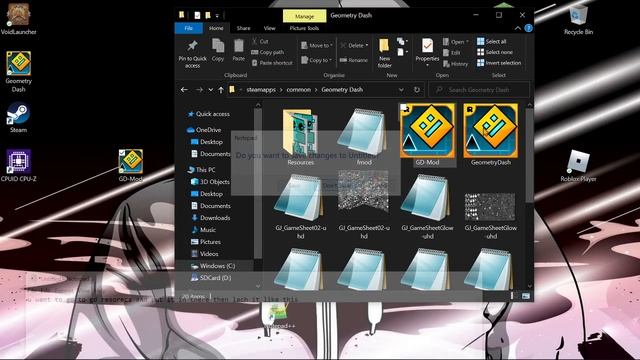The height and width of the screenshot is (360, 640).
Task: Open the Picture Tools tab
Action: (x=304, y=28)
